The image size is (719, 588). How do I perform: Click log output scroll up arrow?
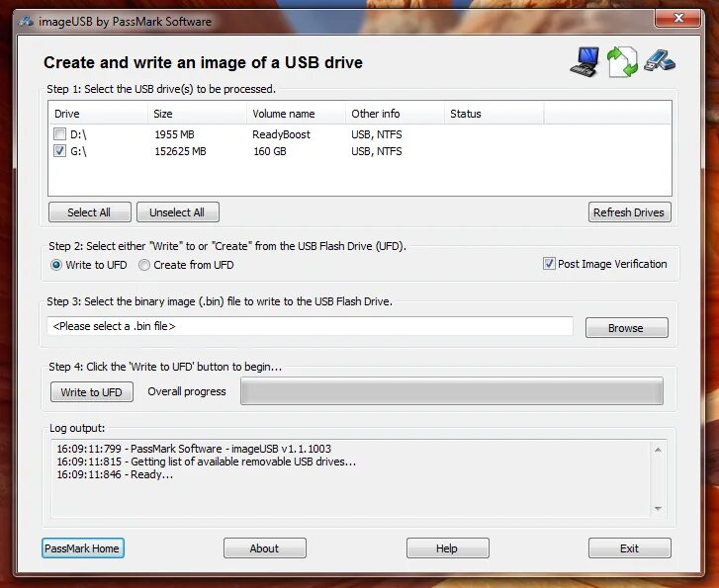click(x=658, y=450)
